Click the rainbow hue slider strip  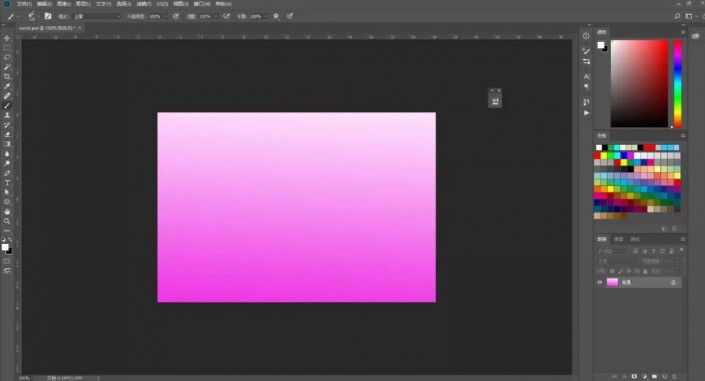(x=677, y=83)
